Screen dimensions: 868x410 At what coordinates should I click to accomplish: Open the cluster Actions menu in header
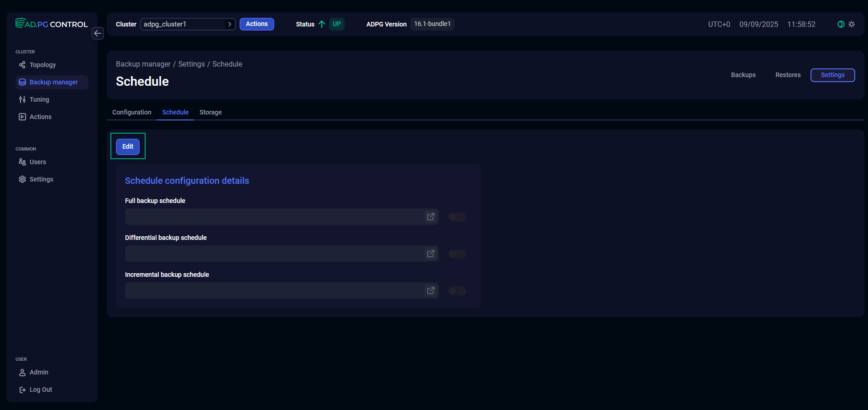tap(256, 24)
